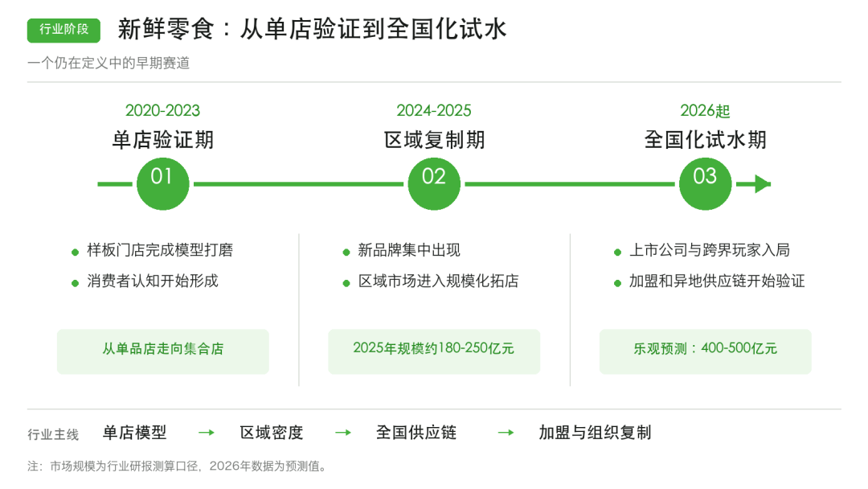Click the arrow after 单店模型
The width and height of the screenshot is (868, 489).
click(207, 433)
